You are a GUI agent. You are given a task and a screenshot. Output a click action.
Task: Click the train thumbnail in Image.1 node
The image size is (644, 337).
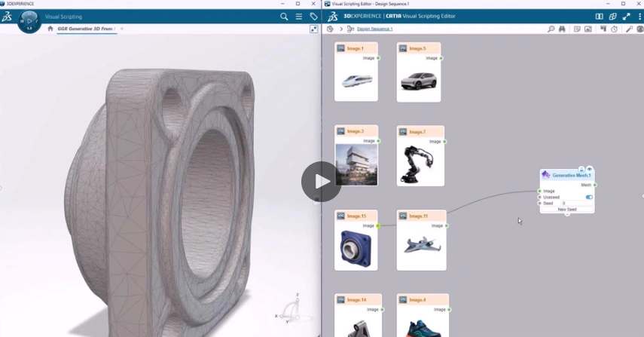coord(356,81)
